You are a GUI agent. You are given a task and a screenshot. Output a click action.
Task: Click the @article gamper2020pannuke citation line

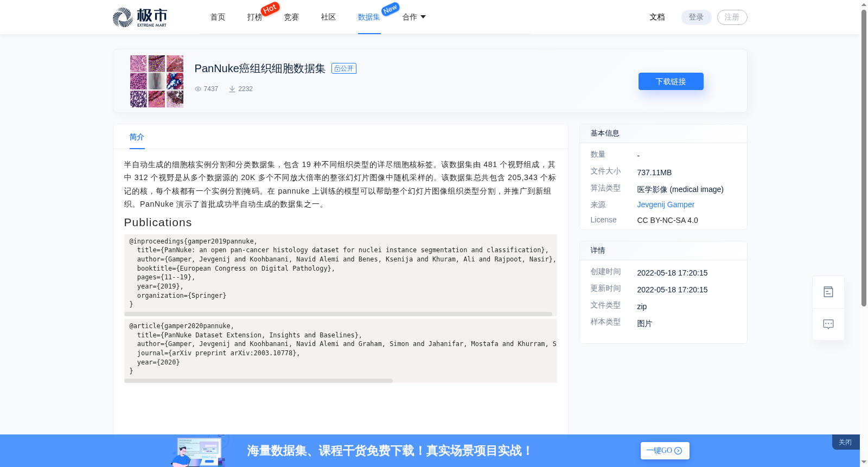[x=182, y=326]
